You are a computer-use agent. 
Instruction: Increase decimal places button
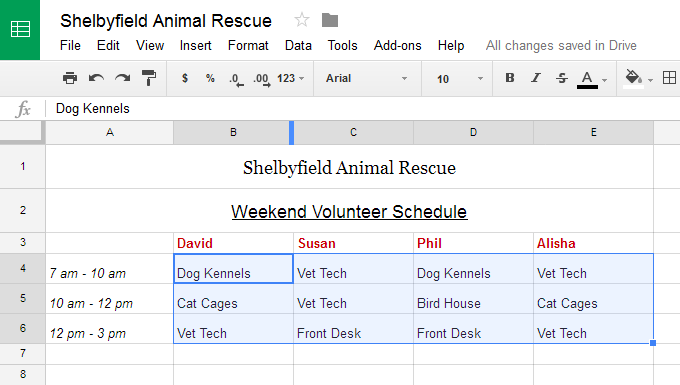[x=262, y=79]
